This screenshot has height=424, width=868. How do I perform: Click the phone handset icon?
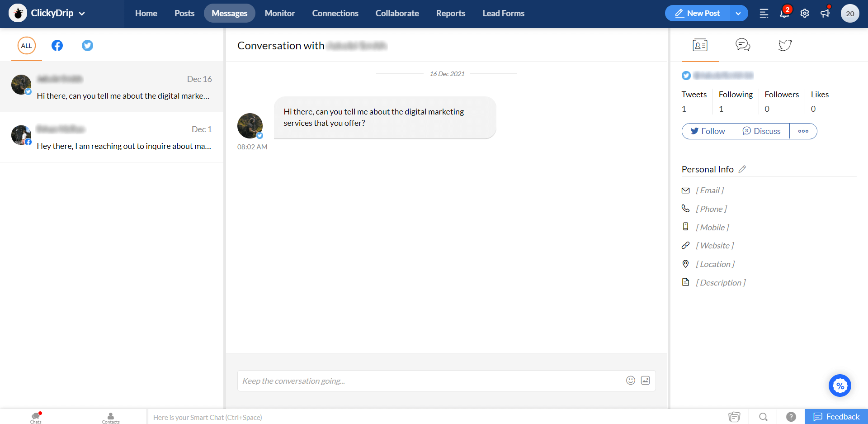[x=686, y=208]
